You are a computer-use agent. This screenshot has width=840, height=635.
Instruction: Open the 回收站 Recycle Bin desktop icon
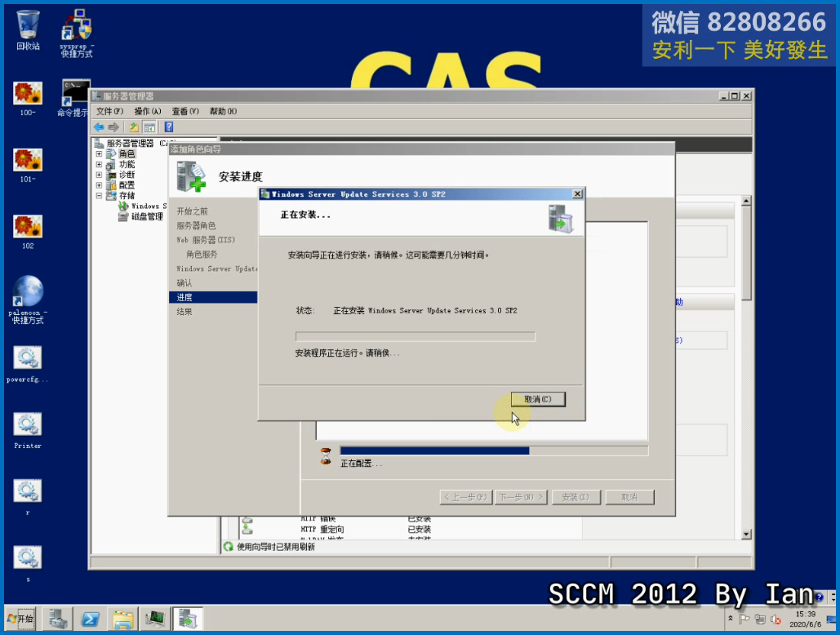[28, 30]
